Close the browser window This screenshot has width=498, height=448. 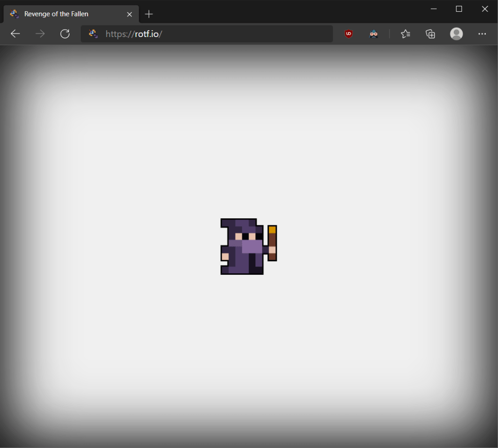pyautogui.click(x=484, y=9)
